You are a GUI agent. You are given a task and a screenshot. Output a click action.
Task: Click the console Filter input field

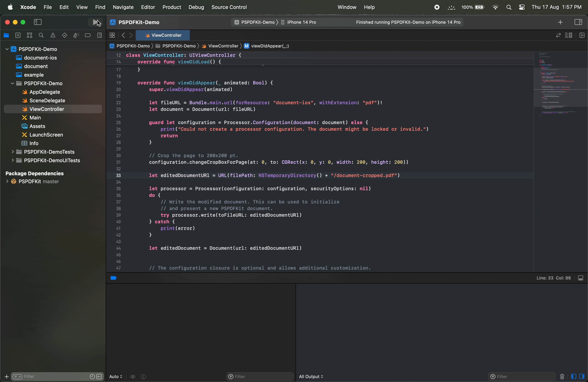point(521,377)
